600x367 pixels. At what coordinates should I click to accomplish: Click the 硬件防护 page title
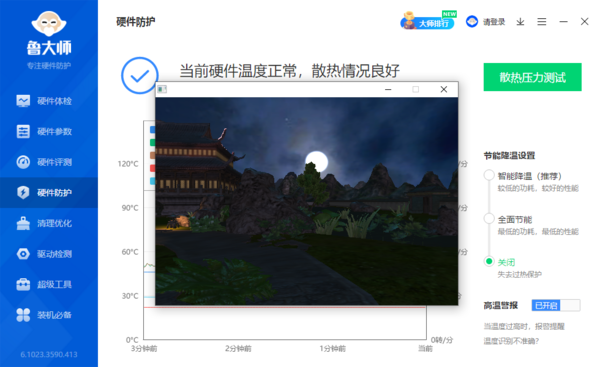pyautogui.click(x=135, y=22)
